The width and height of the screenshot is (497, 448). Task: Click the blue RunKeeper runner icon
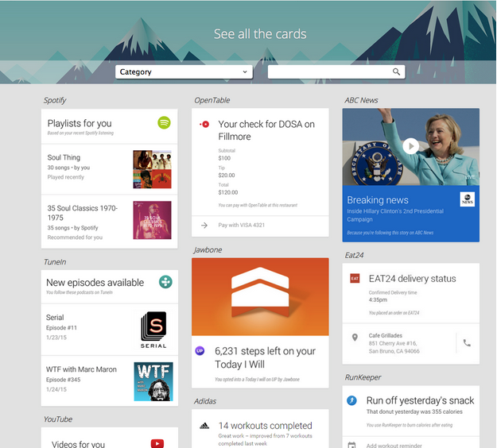point(351,400)
